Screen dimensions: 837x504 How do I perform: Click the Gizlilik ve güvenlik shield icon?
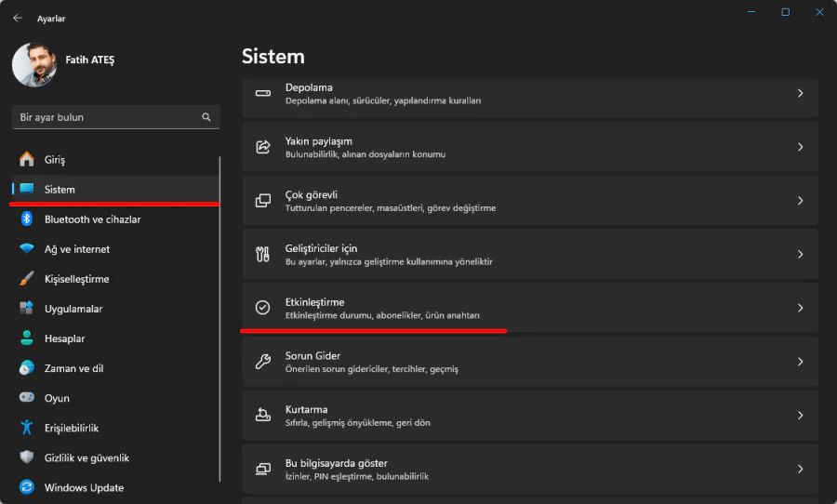point(27,458)
